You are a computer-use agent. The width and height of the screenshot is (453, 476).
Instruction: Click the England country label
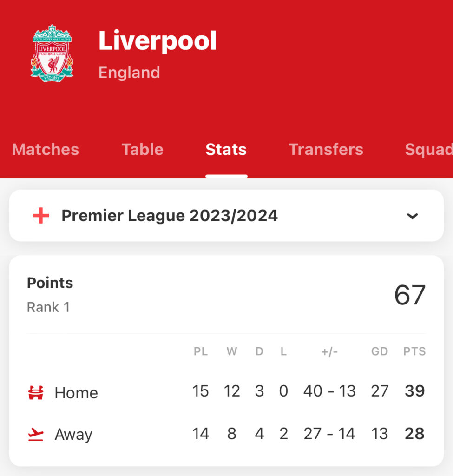(x=129, y=73)
